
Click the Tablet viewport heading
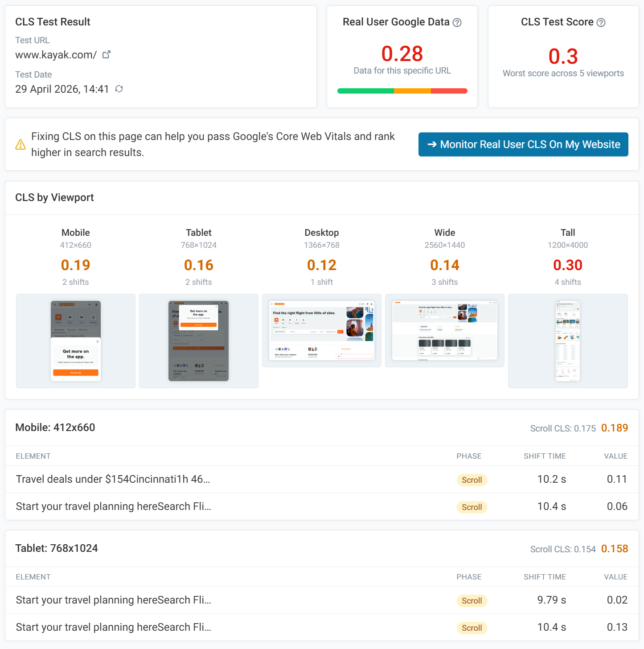199,233
